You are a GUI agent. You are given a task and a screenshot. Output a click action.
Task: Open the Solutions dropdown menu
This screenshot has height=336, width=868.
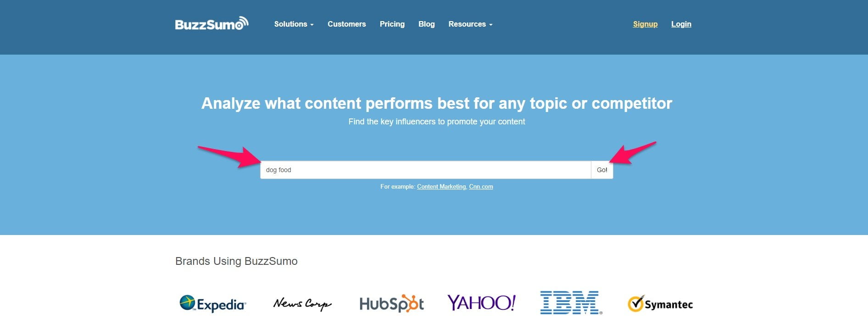[294, 24]
